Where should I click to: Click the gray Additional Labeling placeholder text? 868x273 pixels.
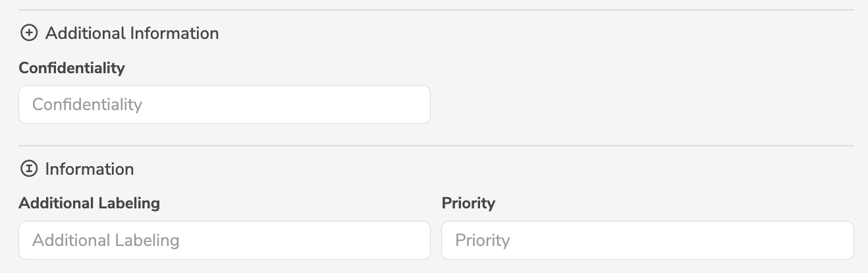tap(105, 240)
